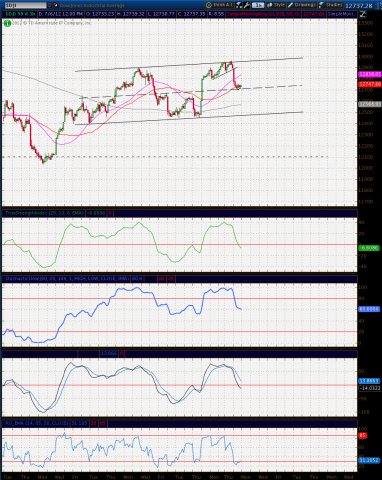Click the blue 31.1852 axis value bubble

pos(369,460)
